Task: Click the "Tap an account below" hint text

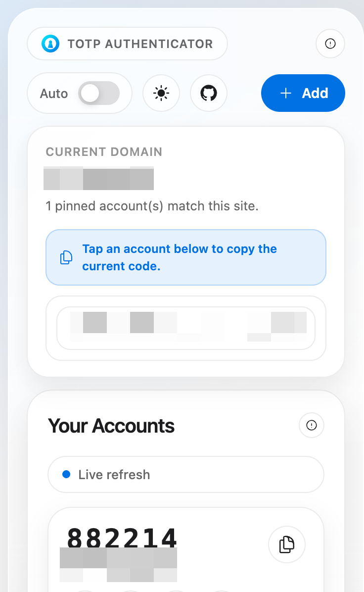Action: point(180,257)
